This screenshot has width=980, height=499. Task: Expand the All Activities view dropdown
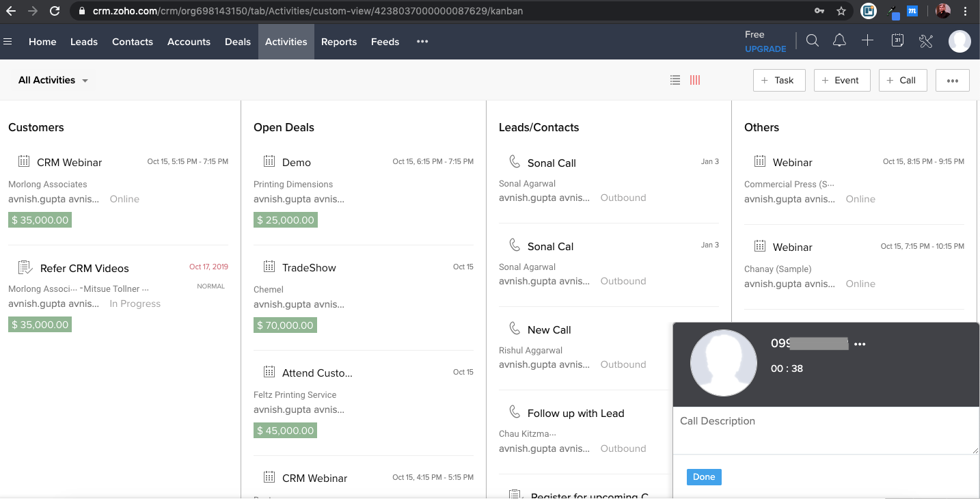[53, 80]
